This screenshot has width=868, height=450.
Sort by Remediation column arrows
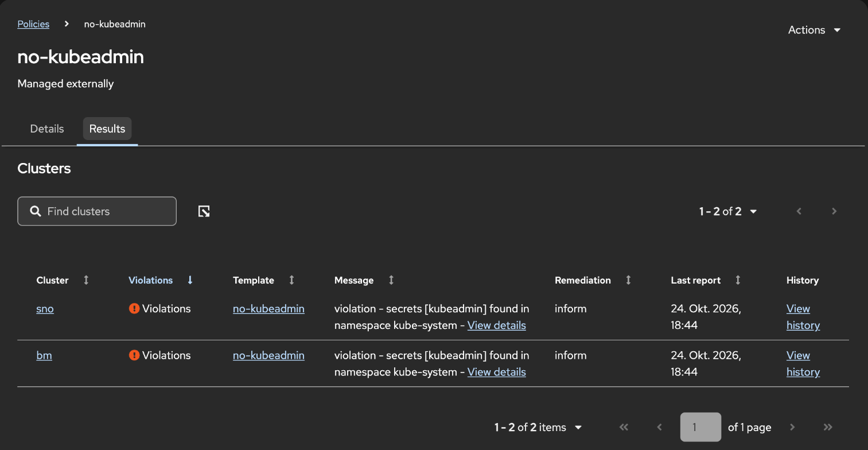tap(628, 280)
